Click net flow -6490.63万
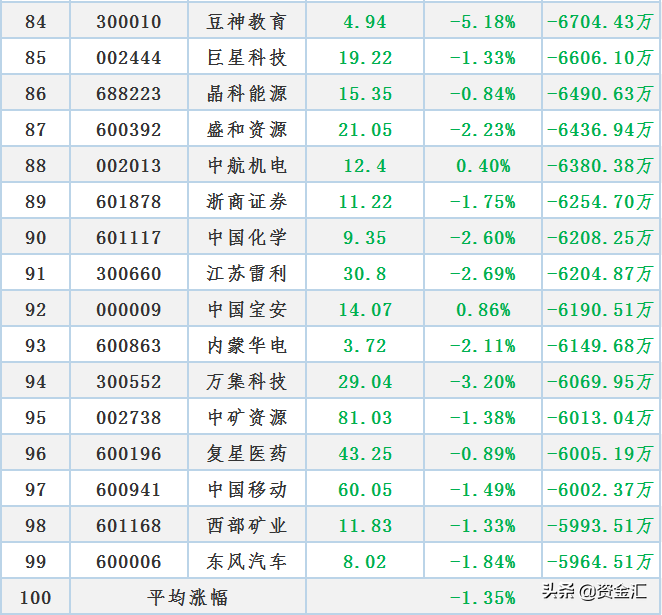This screenshot has width=662, height=615. pyautogui.click(x=600, y=94)
